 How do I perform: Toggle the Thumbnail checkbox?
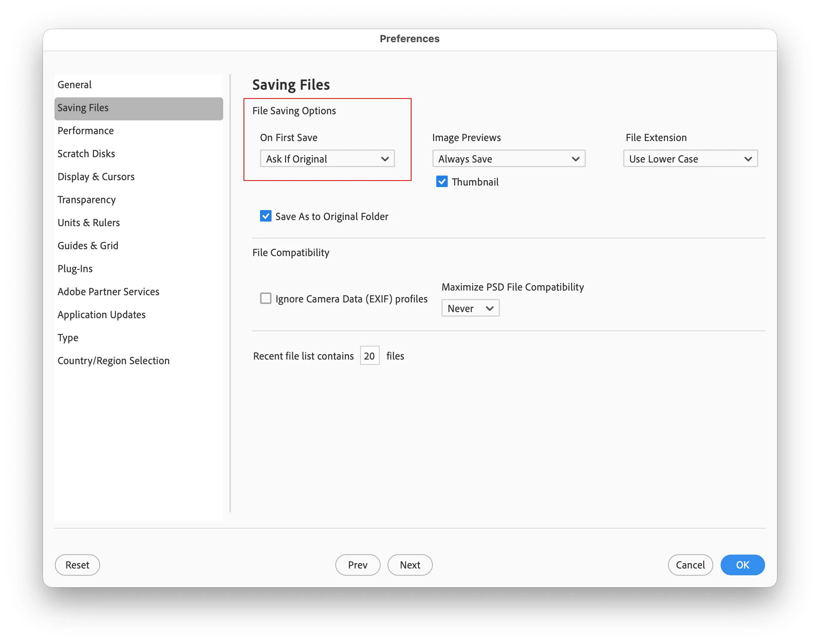pos(441,182)
